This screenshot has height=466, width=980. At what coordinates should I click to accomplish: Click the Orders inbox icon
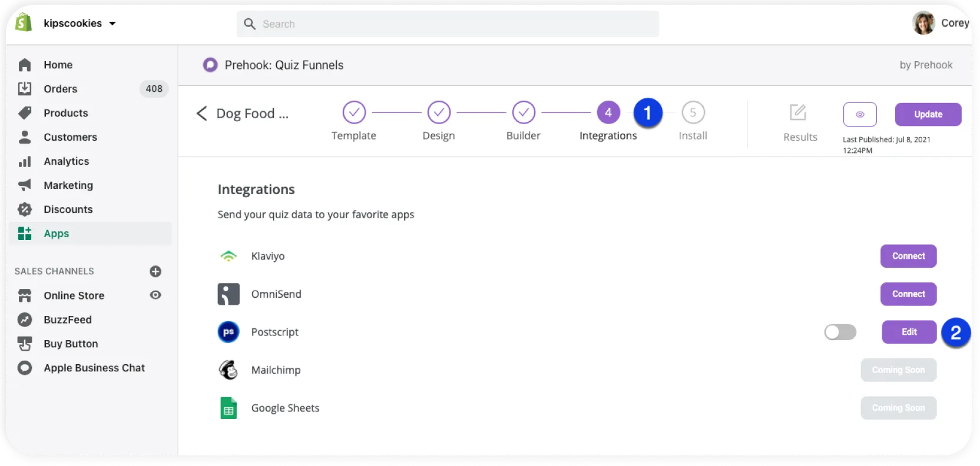(25, 89)
